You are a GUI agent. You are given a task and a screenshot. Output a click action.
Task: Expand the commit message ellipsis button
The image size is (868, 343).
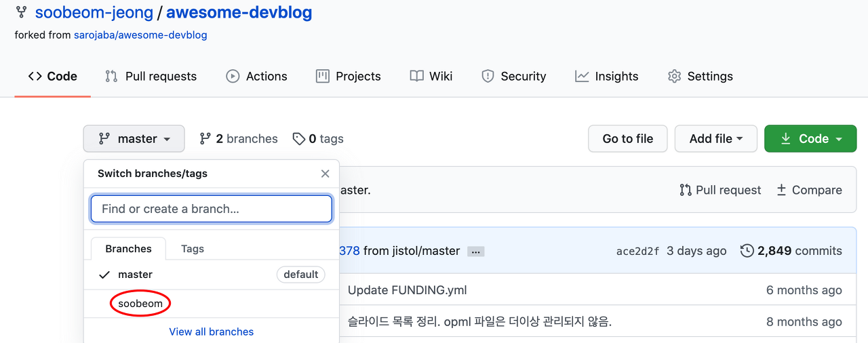point(476,251)
